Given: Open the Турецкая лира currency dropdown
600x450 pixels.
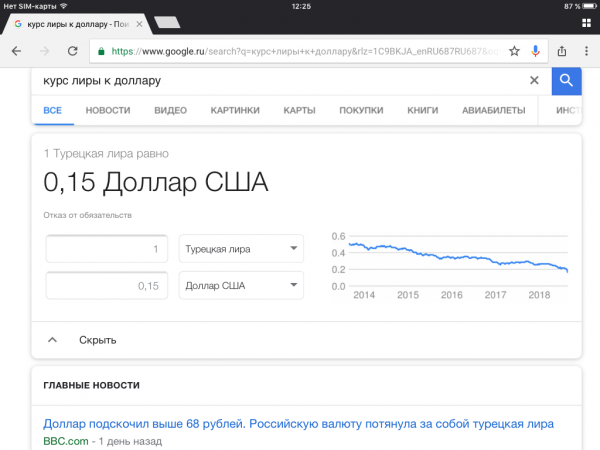Looking at the screenshot, I should [x=240, y=249].
